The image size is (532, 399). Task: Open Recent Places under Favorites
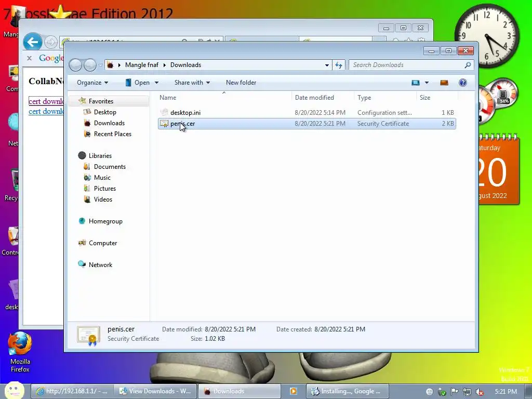point(112,134)
